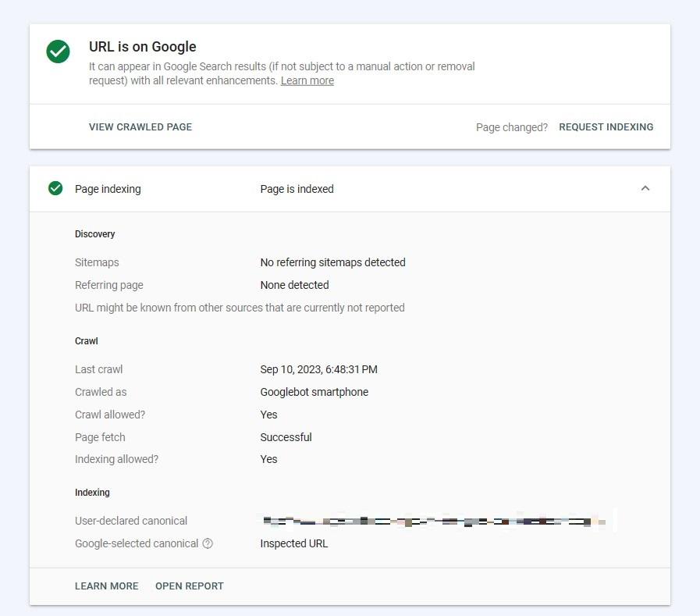The image size is (700, 616).
Task: Click the 'None detected' referring page value
Action: 294,285
